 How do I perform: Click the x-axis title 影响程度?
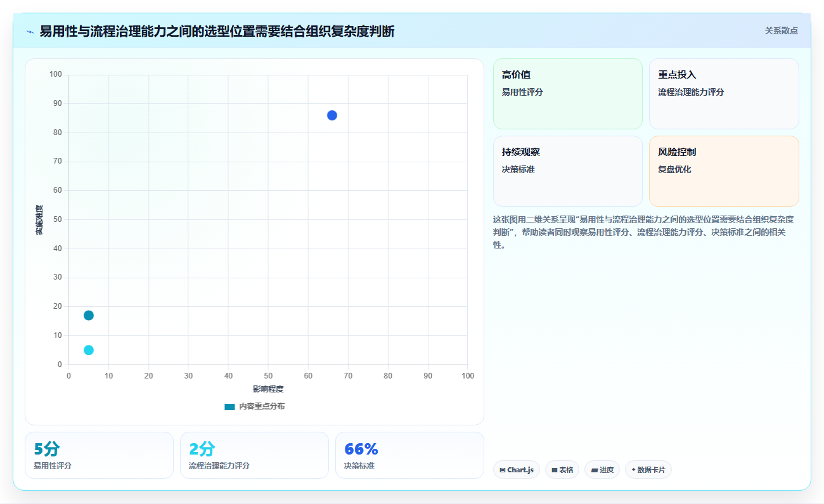[268, 389]
